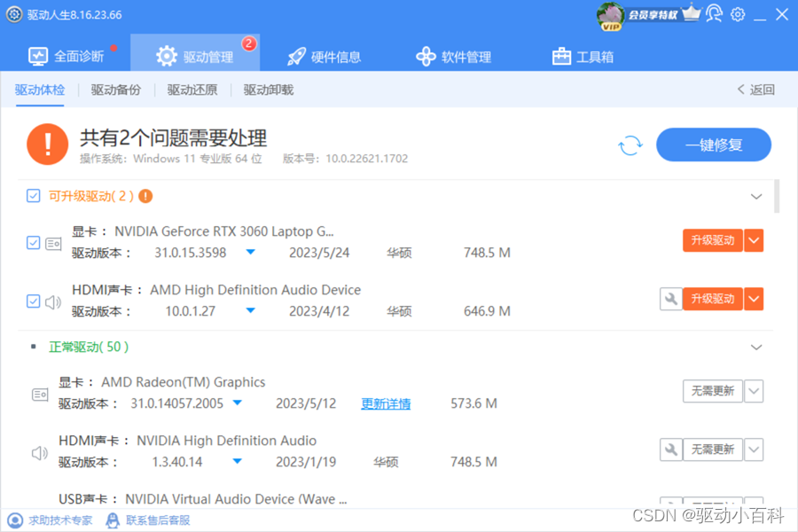Click the VIP crown icon
798x532 pixels.
(x=691, y=12)
